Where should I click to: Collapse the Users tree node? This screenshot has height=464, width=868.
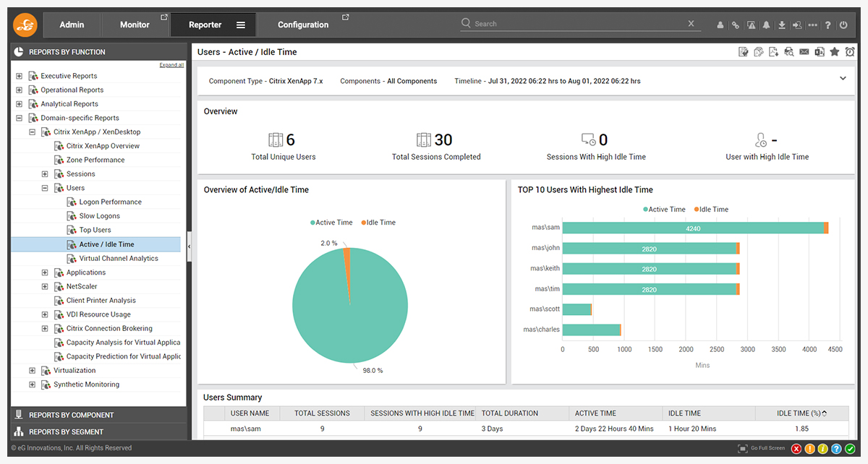click(x=45, y=188)
